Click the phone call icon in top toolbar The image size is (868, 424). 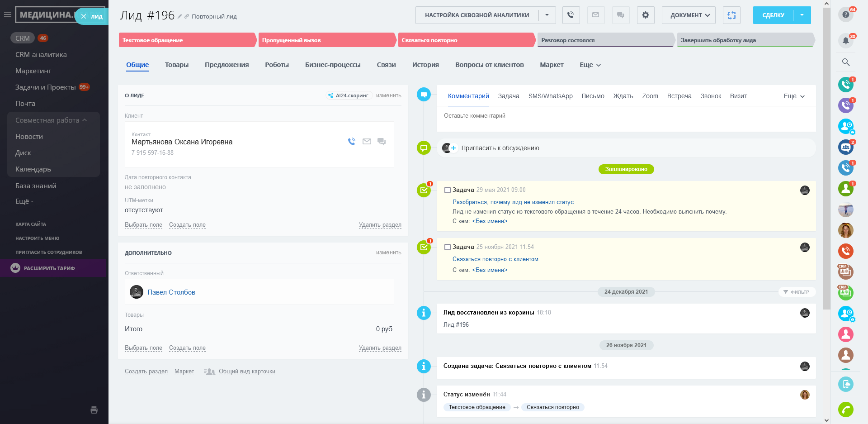coord(571,15)
